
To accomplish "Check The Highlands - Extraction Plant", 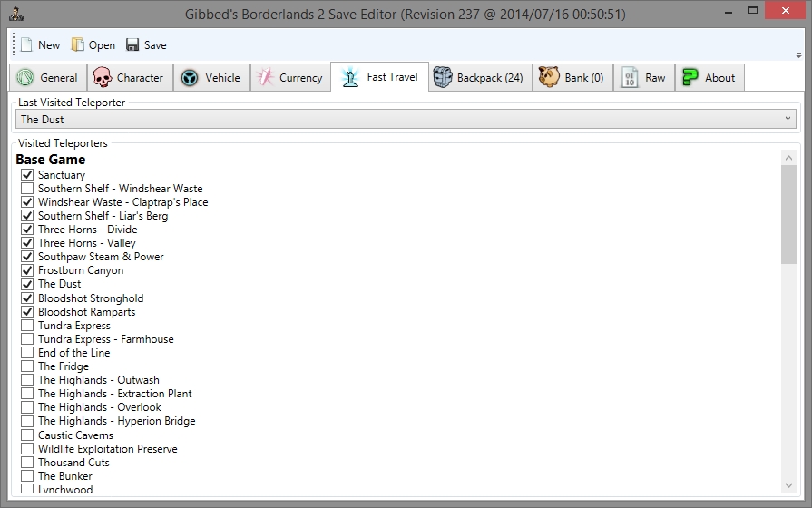I will (27, 394).
